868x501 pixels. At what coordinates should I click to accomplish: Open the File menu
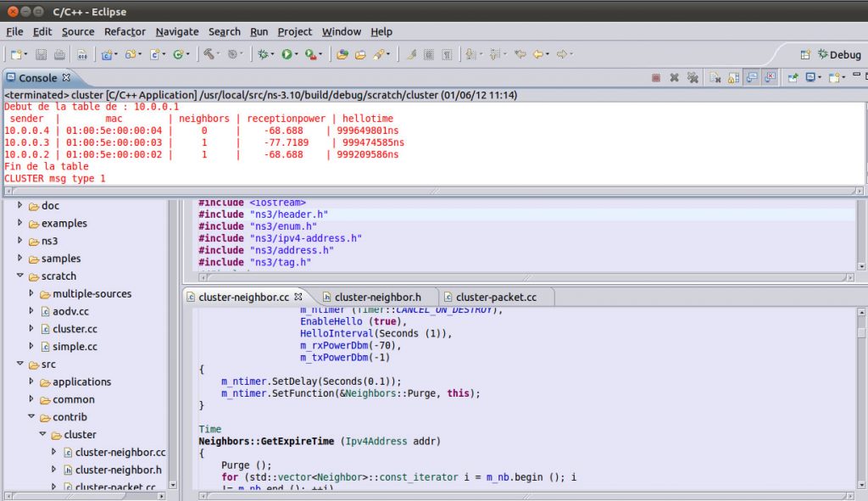click(14, 31)
